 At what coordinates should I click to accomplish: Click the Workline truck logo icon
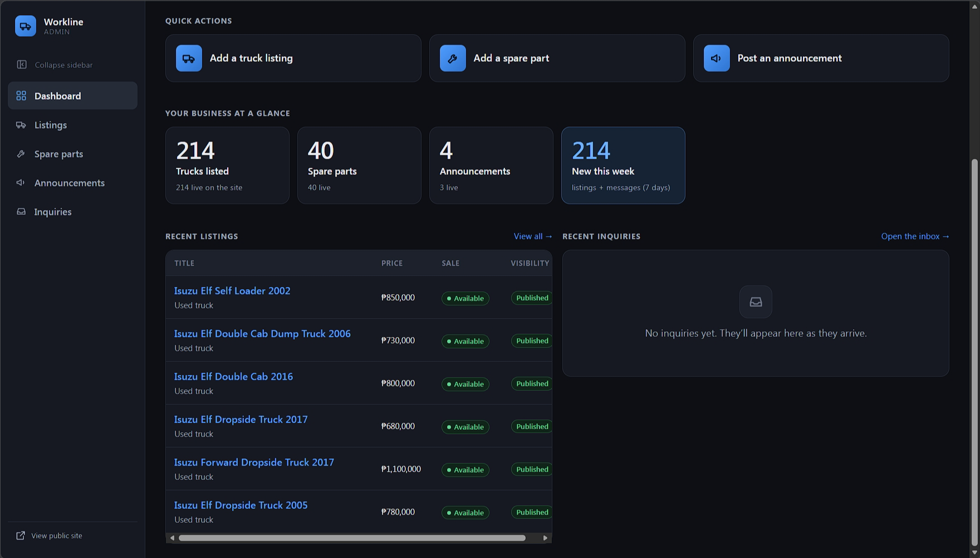coord(26,26)
